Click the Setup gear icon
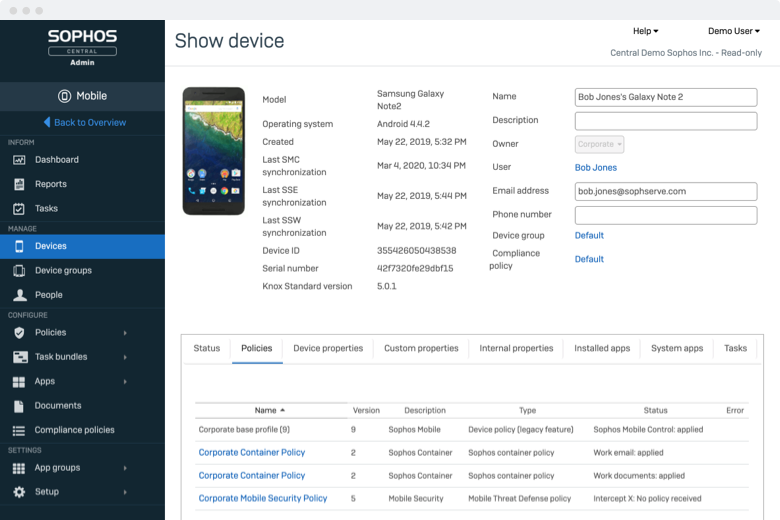The width and height of the screenshot is (780, 520). click(x=18, y=492)
